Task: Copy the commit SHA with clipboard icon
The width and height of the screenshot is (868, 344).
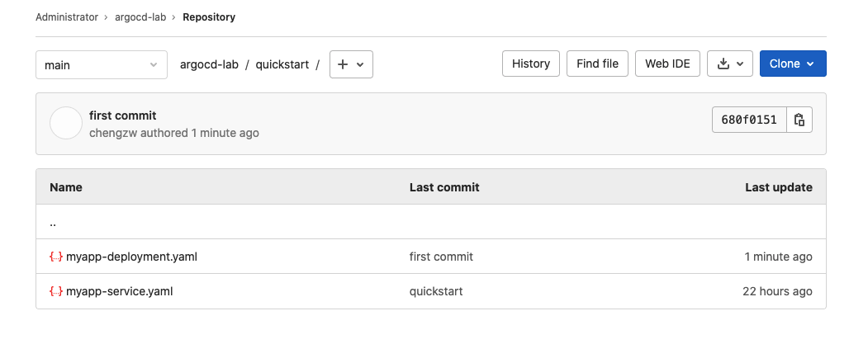Action: tap(799, 120)
